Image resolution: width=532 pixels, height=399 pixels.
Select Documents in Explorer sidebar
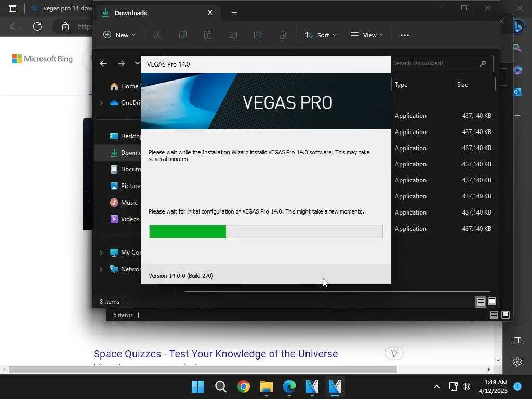click(125, 169)
